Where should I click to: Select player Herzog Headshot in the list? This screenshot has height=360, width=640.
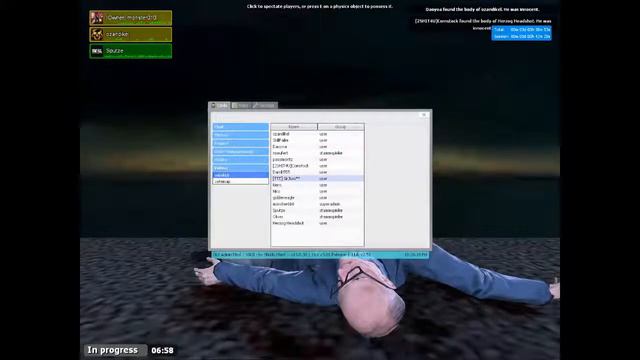pos(317,223)
